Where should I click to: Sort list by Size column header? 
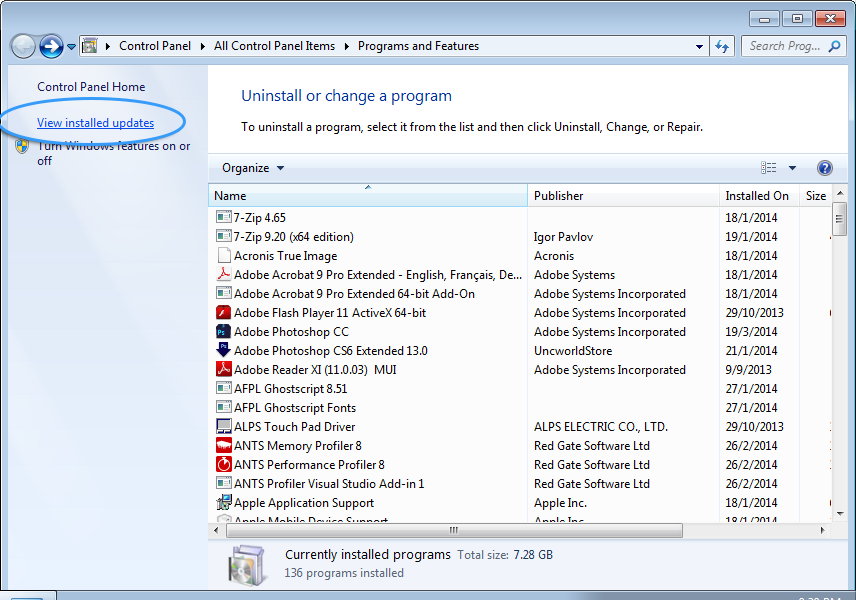point(816,195)
